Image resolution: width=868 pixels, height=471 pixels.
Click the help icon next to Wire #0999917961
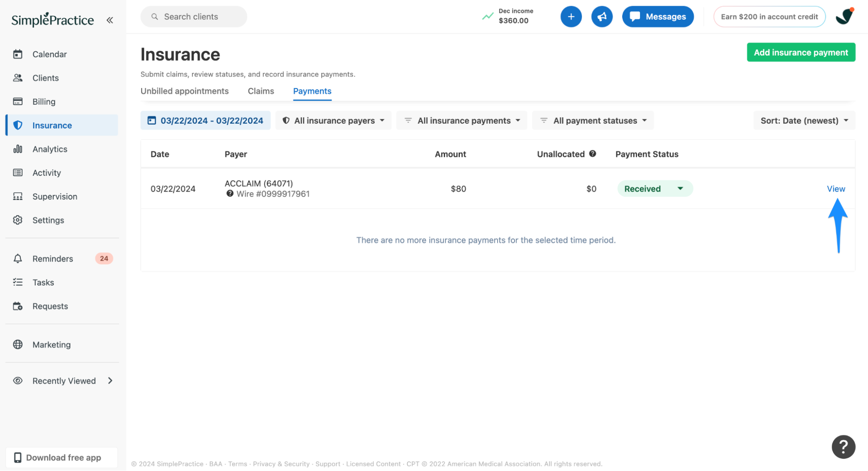click(x=230, y=194)
